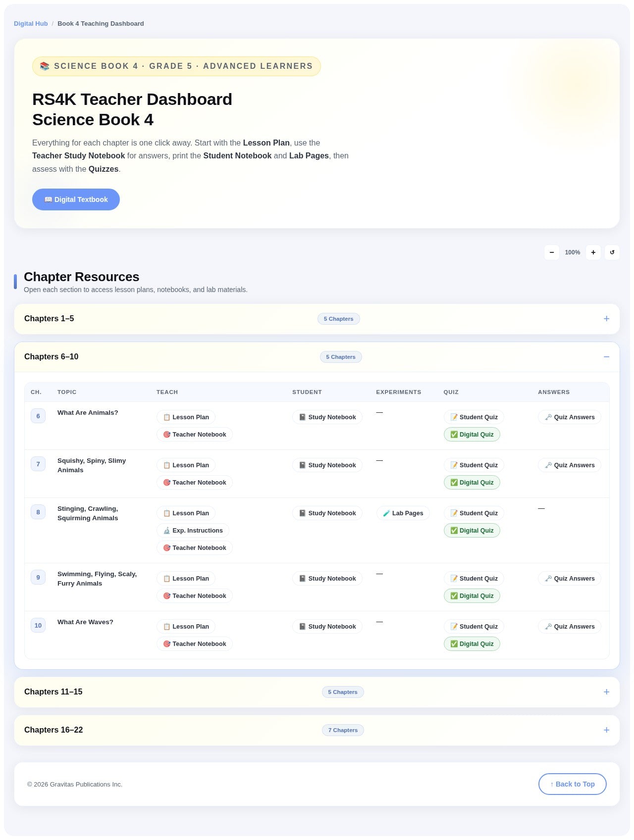Click the chapter 7 number badge
634x840 pixels.
(38, 464)
